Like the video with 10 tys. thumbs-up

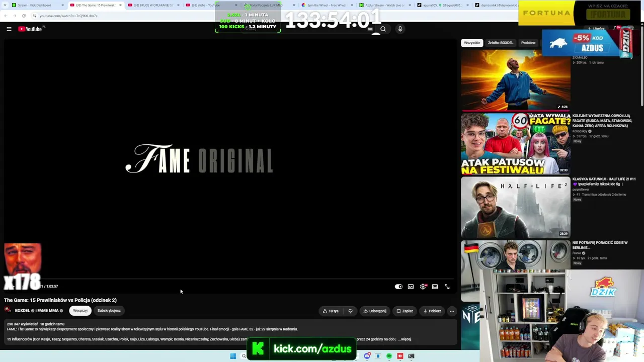click(x=331, y=311)
